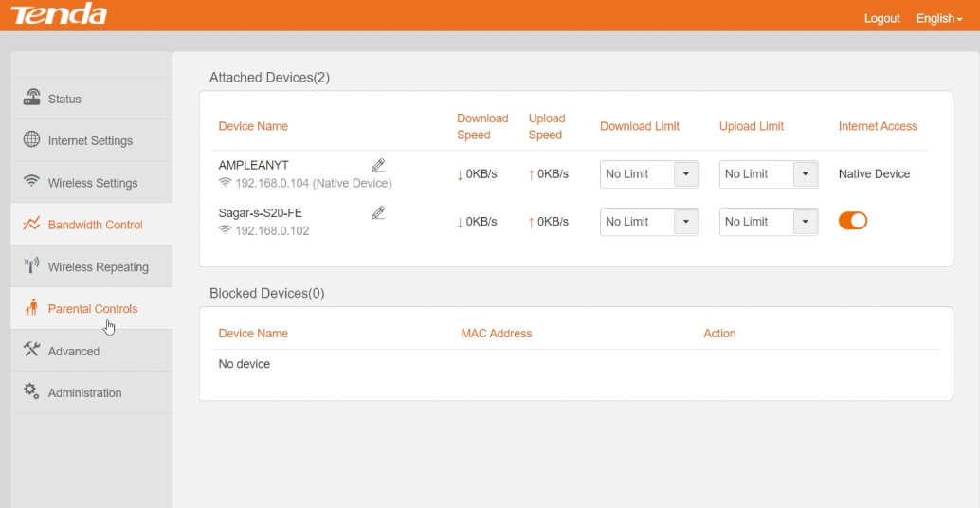Click the Advanced tools icon
Viewport: 980px width, 508px height.
click(x=32, y=350)
